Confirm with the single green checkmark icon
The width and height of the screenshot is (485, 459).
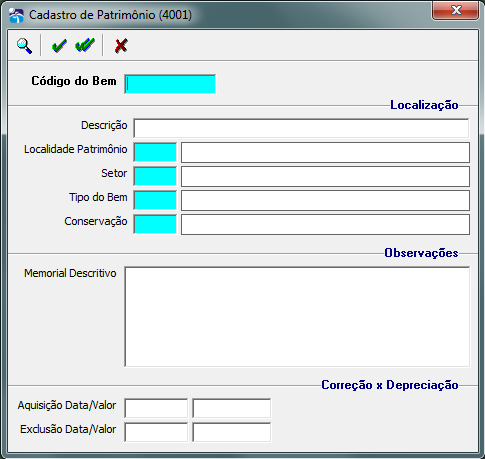point(59,46)
